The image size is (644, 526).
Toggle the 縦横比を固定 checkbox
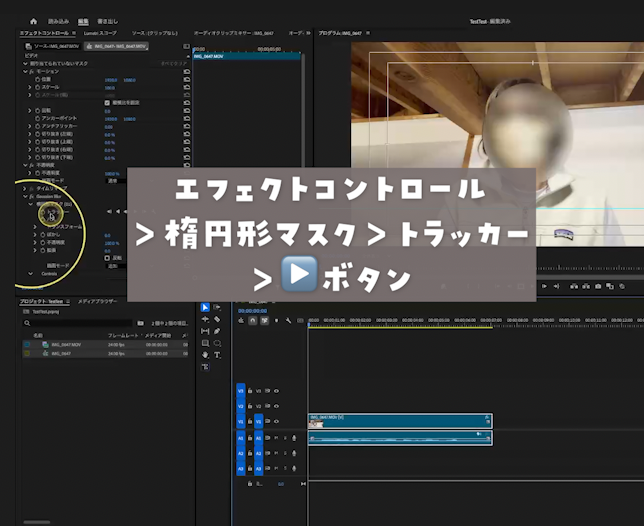(x=108, y=102)
